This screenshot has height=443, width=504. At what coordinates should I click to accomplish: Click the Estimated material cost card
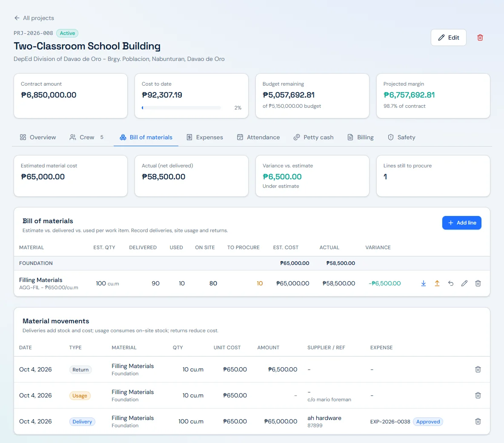71,176
